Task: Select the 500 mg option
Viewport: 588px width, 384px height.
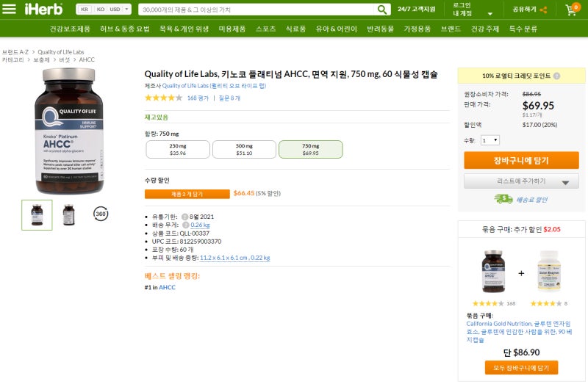Action: pyautogui.click(x=244, y=150)
